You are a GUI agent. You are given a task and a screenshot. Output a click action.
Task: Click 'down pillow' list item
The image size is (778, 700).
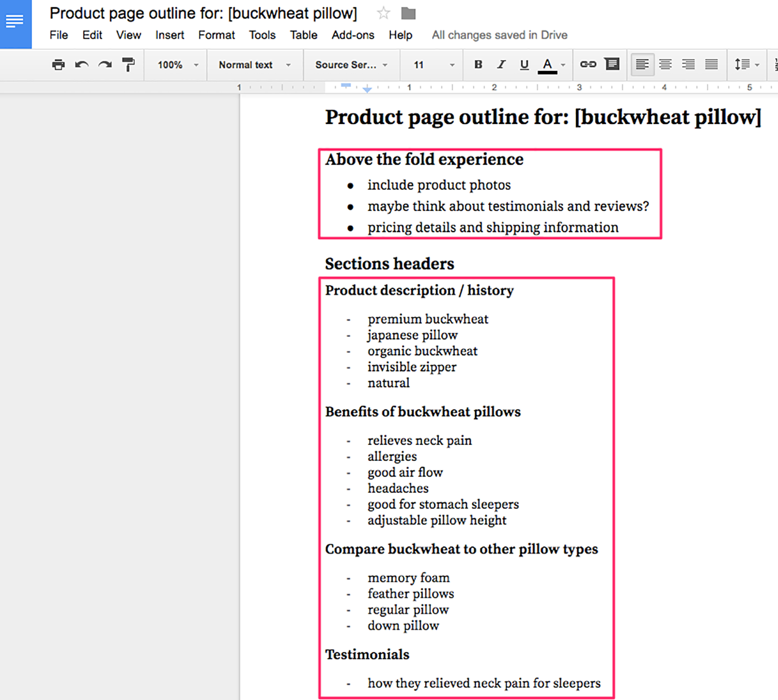coord(403,626)
